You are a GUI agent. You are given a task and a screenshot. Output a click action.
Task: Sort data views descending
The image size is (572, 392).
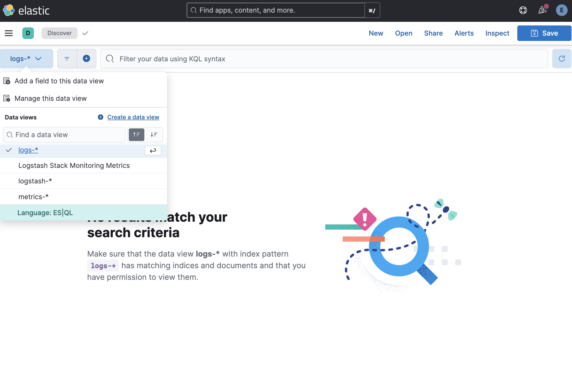coord(154,135)
